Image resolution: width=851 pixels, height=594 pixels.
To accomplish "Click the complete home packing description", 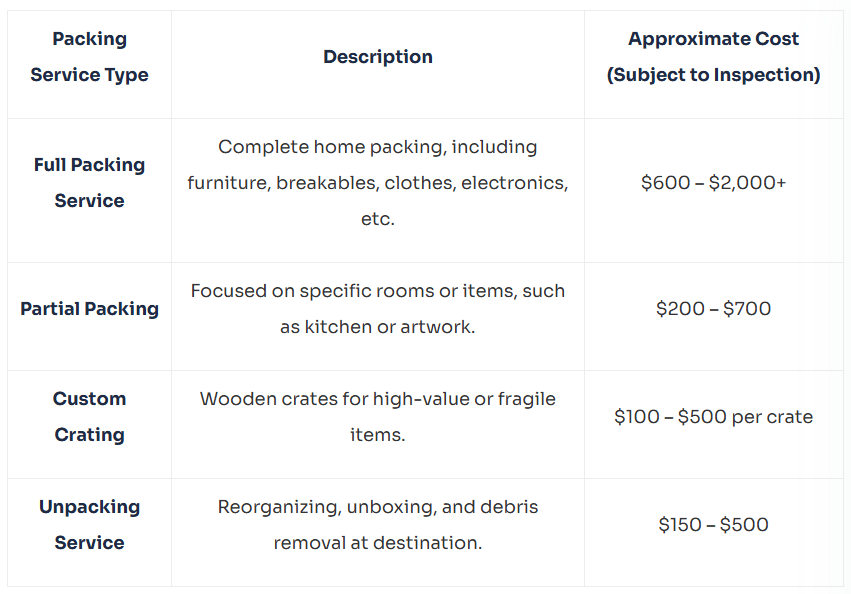I will [x=378, y=147].
